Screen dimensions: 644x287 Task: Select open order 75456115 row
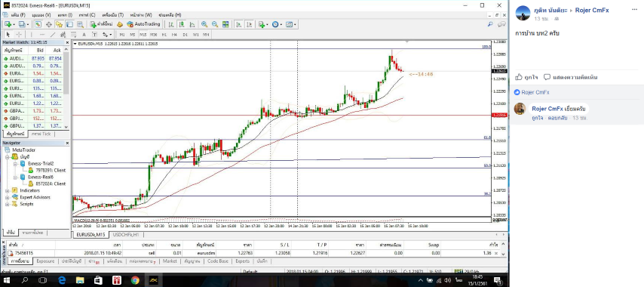click(253, 253)
